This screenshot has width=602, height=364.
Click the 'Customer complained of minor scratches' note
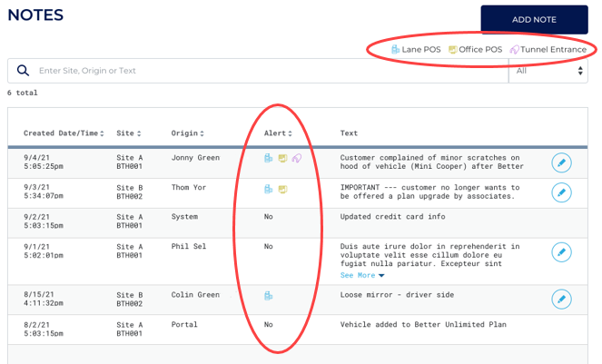(x=432, y=162)
